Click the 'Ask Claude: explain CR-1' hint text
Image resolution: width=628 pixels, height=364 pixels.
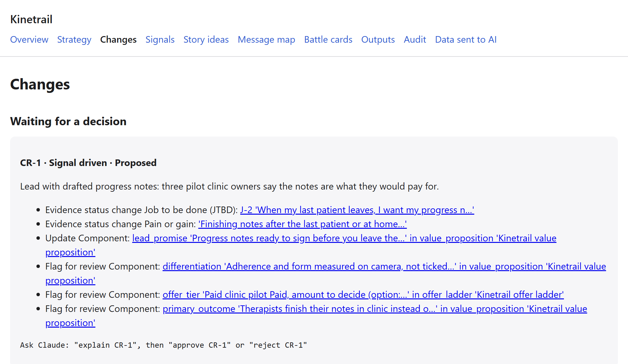[164, 345]
